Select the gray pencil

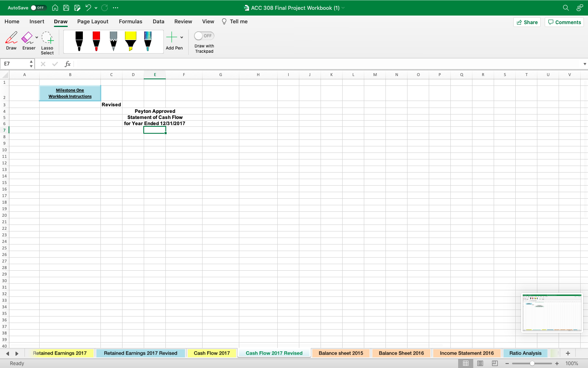point(114,41)
